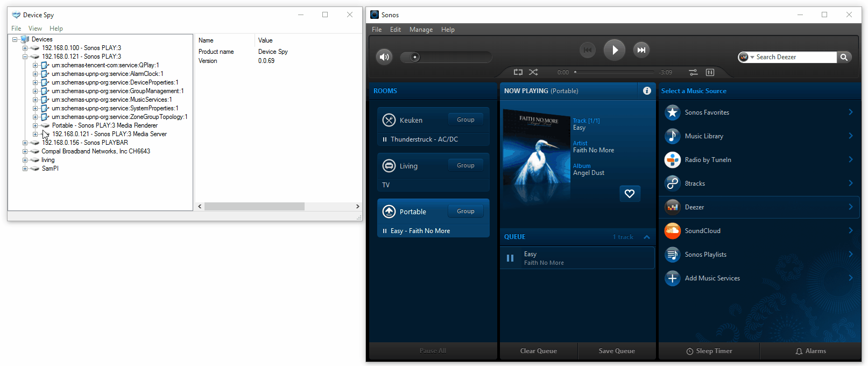Toggle shuffle mode icon
Screen dimensions: 868x366
tap(533, 72)
